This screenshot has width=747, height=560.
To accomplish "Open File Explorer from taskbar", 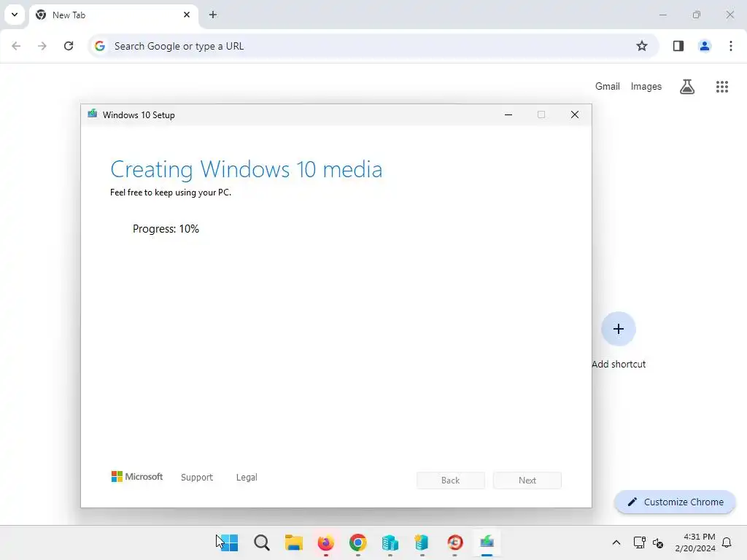I will [x=293, y=542].
